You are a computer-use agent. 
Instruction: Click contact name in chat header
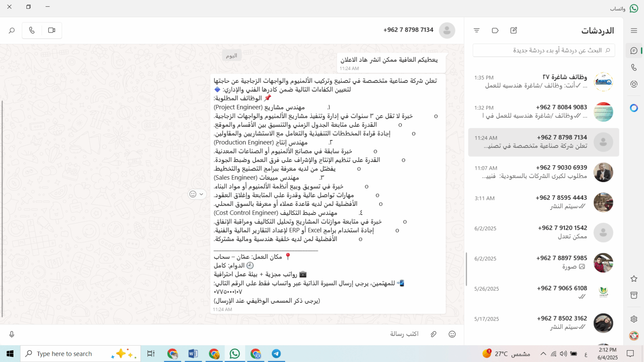(408, 30)
